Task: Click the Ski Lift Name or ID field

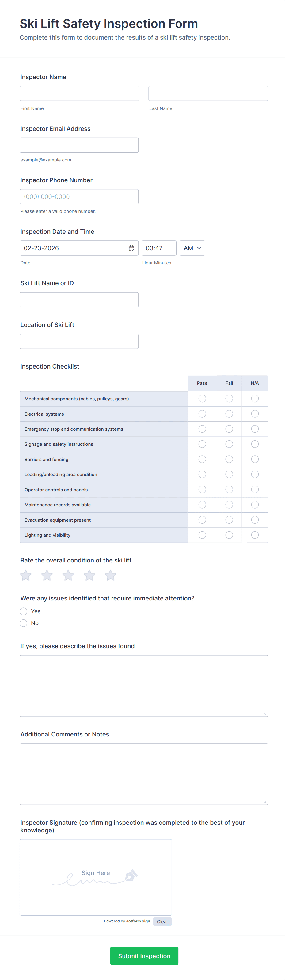Action: 79,300
